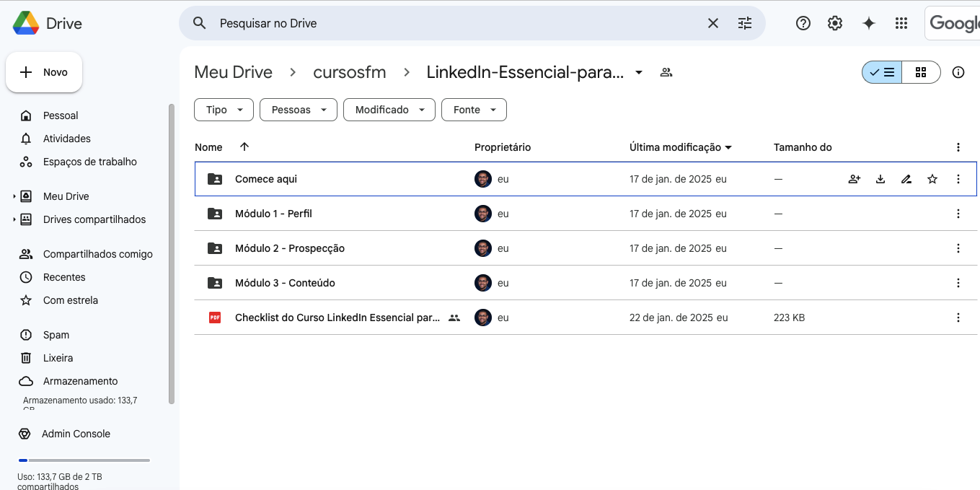Click Proprietário column header

[x=503, y=147]
